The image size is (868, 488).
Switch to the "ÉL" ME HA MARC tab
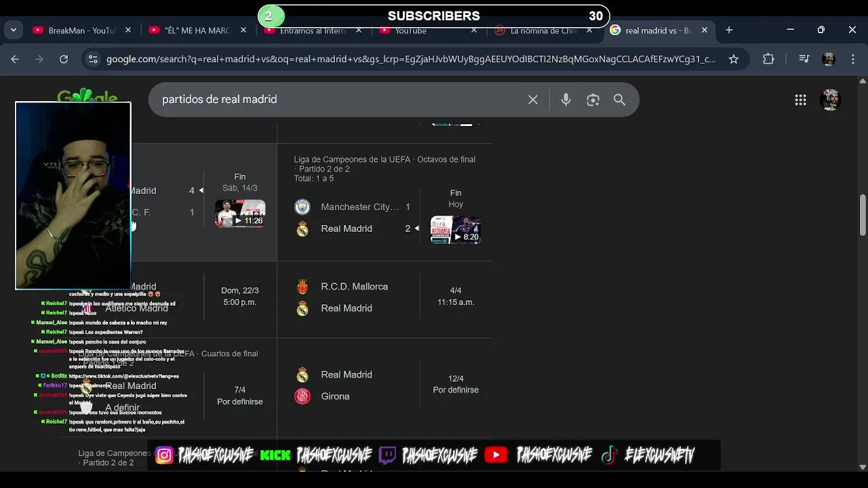pos(197,30)
